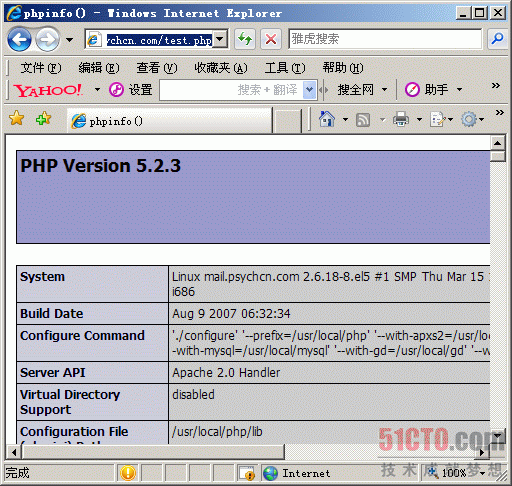Expand the 搜索+翻译 box dropdown
The width and height of the screenshot is (512, 486).
309,90
